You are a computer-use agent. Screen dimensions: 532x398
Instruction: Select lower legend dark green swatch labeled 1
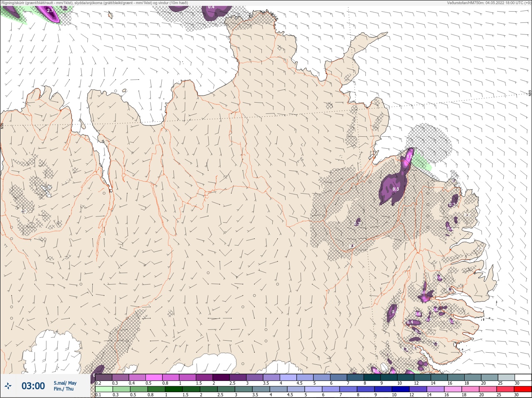tap(174, 389)
